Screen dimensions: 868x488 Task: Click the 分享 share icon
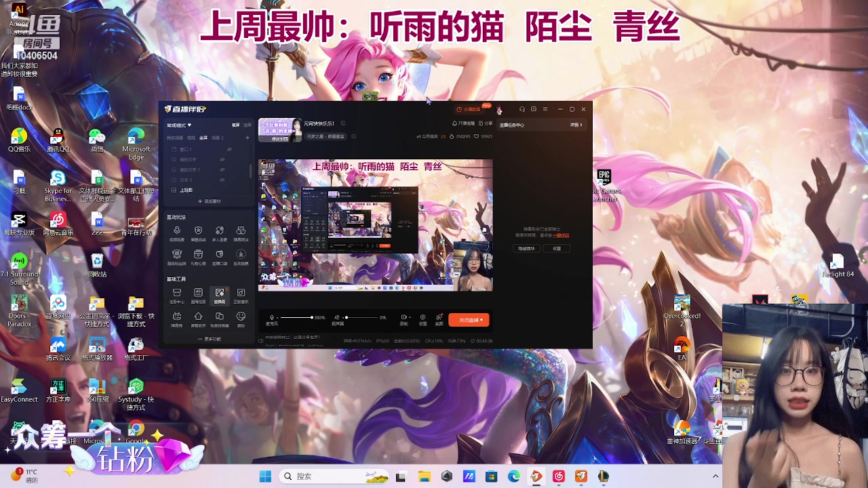pos(485,123)
